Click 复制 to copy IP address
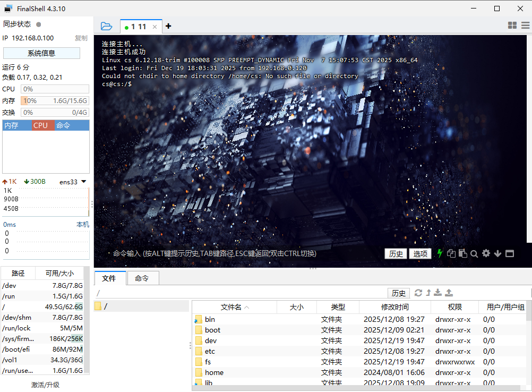This screenshot has width=532, height=392. [81, 38]
